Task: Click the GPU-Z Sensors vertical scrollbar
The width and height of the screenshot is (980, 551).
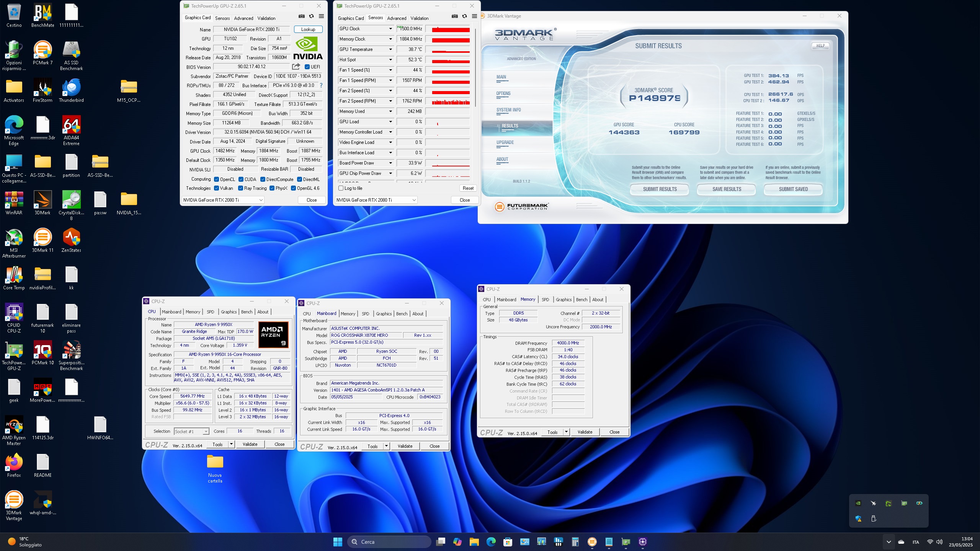Action: 475,67
